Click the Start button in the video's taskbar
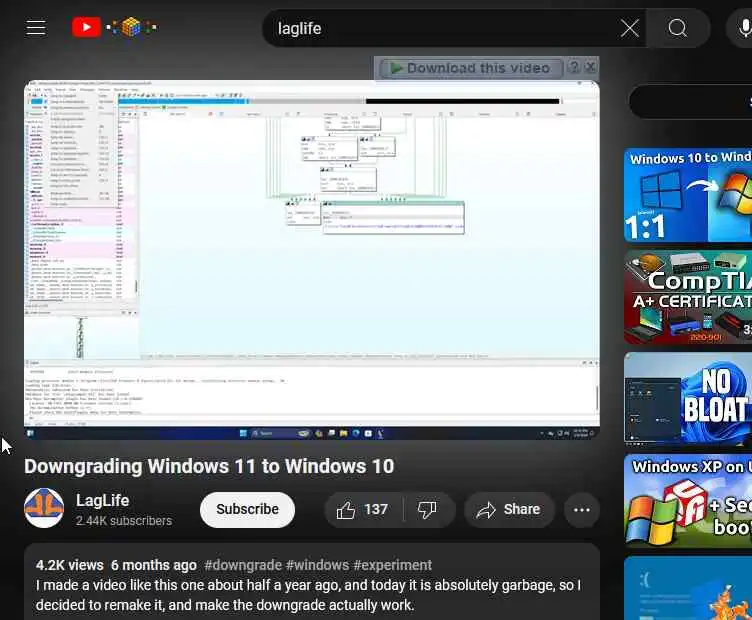752x620 pixels. click(243, 433)
